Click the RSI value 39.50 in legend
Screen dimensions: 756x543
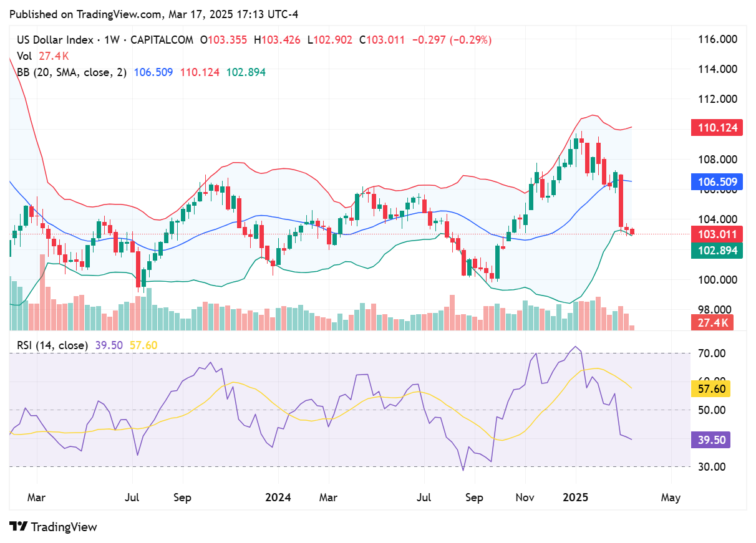[x=109, y=345]
